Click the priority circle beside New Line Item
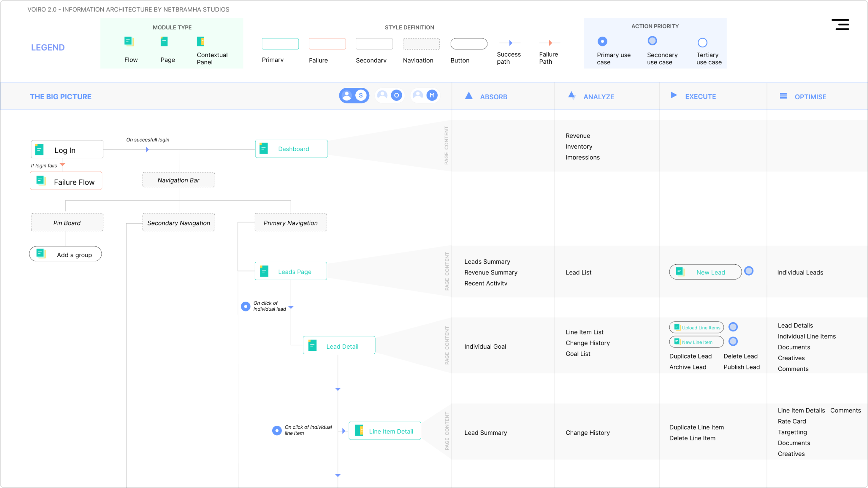The image size is (868, 488). (733, 342)
